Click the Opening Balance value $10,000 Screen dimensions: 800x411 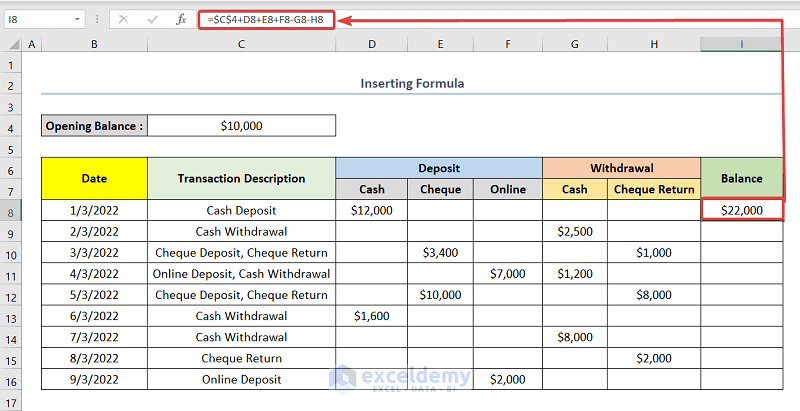tap(241, 126)
